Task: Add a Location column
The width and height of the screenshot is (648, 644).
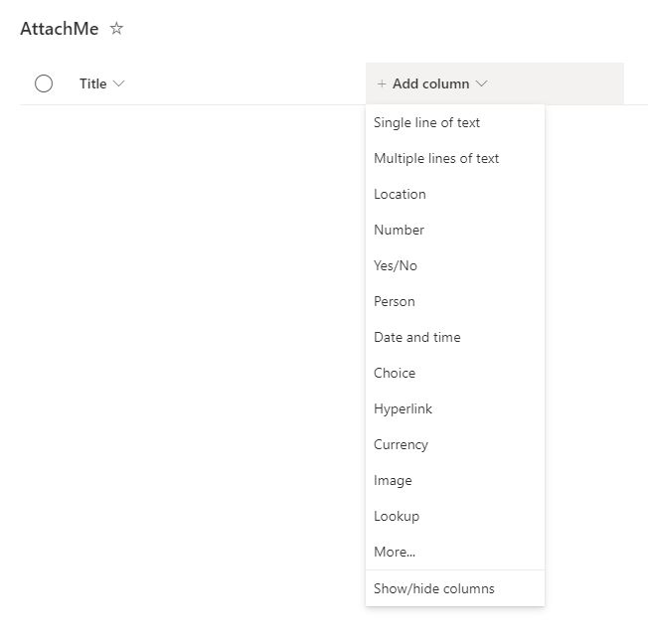Action: [400, 194]
